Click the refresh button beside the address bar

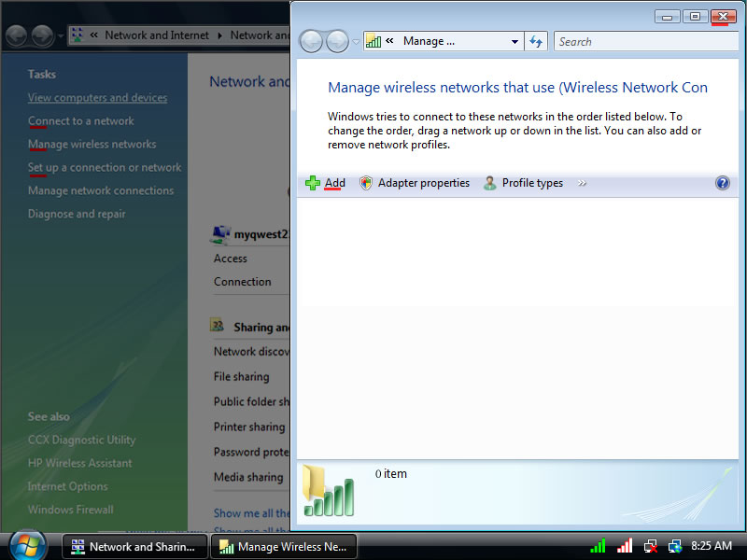536,41
